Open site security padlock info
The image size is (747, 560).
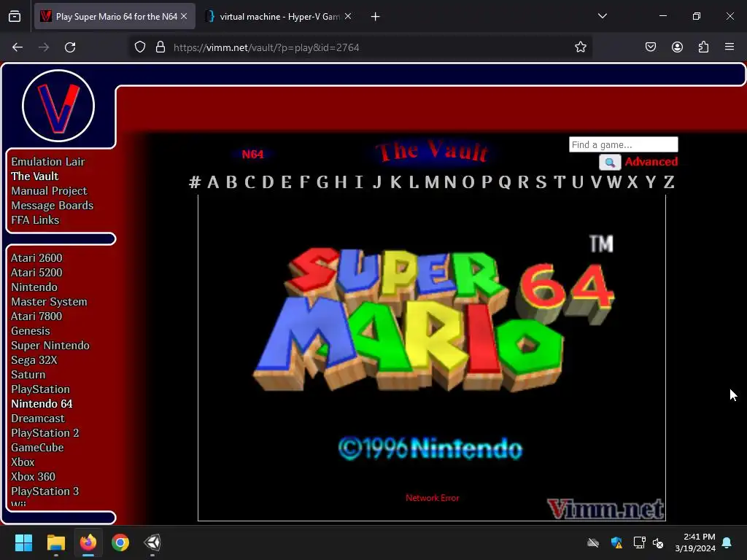point(160,47)
